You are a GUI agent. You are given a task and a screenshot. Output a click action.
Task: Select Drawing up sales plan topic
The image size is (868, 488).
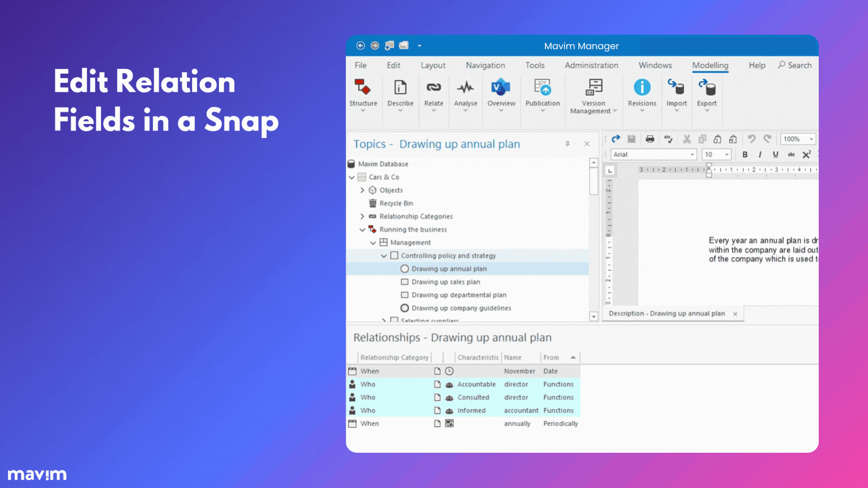[x=445, y=282]
